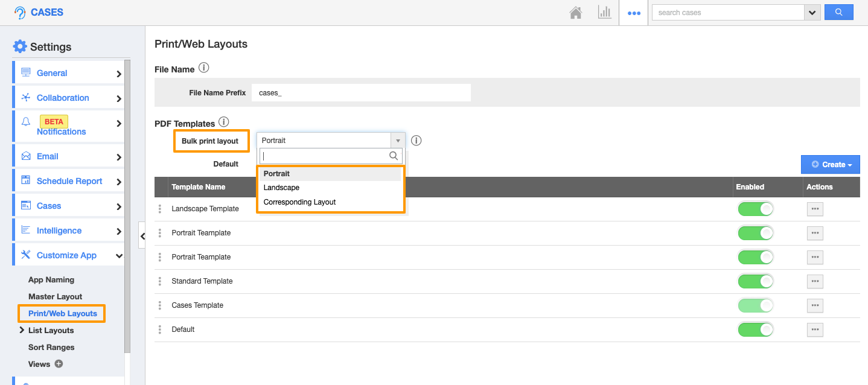Choose Corresponding Layout option
This screenshot has width=868, height=385.
299,202
